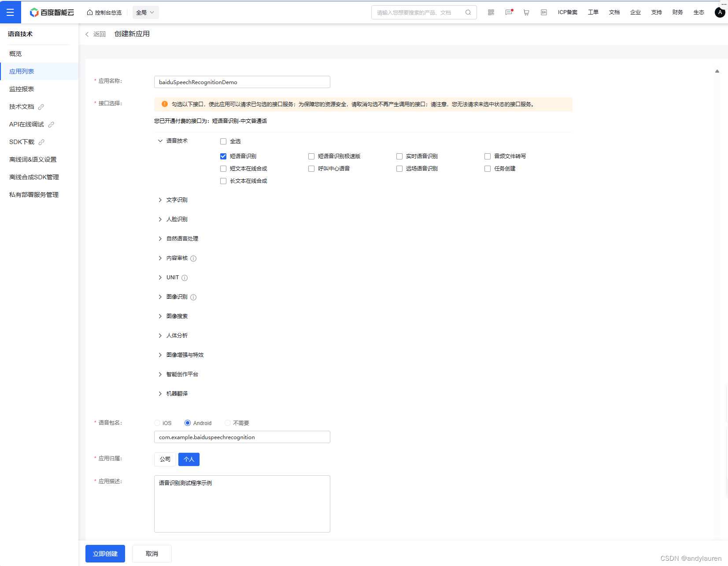This screenshot has width=728, height=566.
Task: Expand the 内容审核 section
Action: point(160,258)
